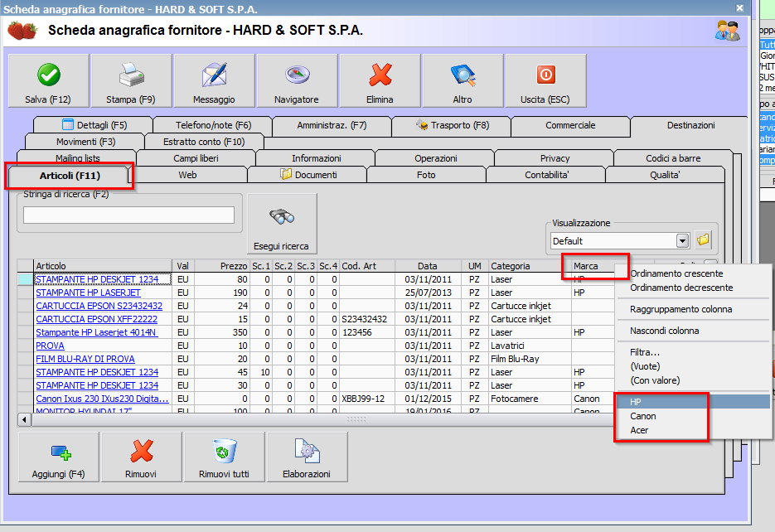Switch to the Qualita' tab
Viewport: 775px width, 532px height.
pos(666,175)
